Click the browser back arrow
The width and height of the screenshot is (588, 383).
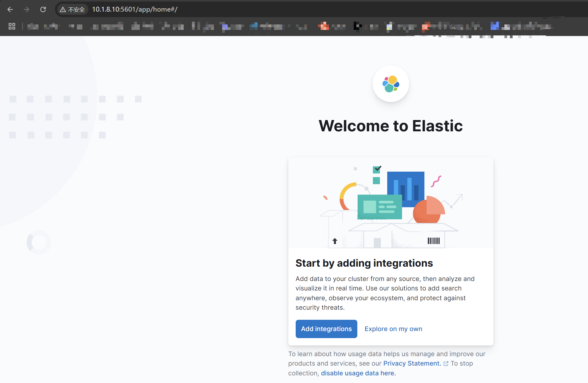[x=10, y=9]
